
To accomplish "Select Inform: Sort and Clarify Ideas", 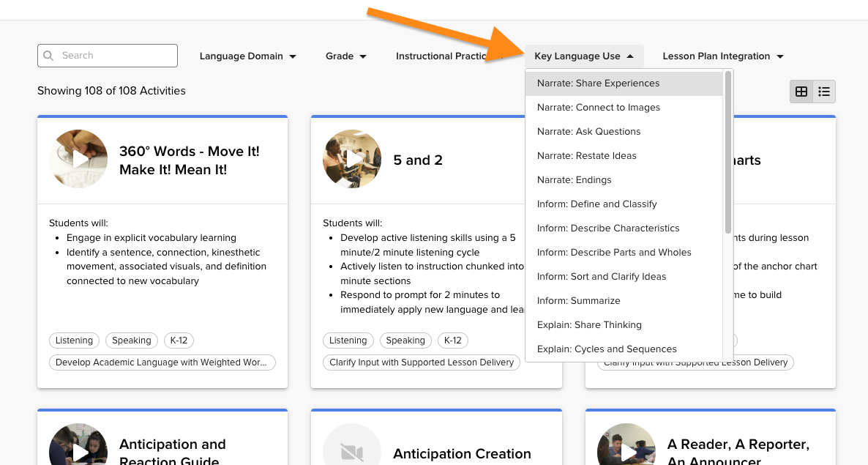I will 624,277.
